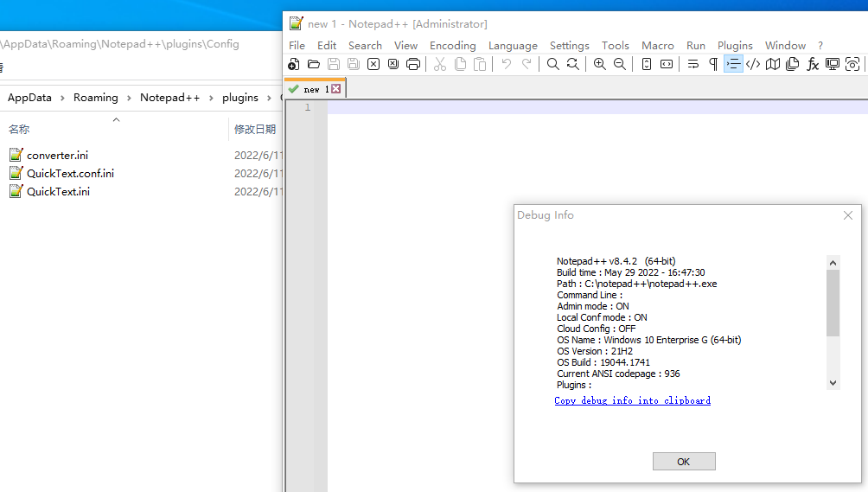This screenshot has width=868, height=492.
Task: Open Find with the magnifier icon
Action: click(x=553, y=64)
